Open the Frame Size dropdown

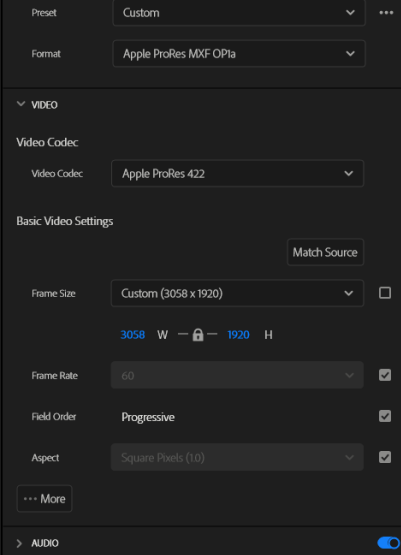coord(237,293)
